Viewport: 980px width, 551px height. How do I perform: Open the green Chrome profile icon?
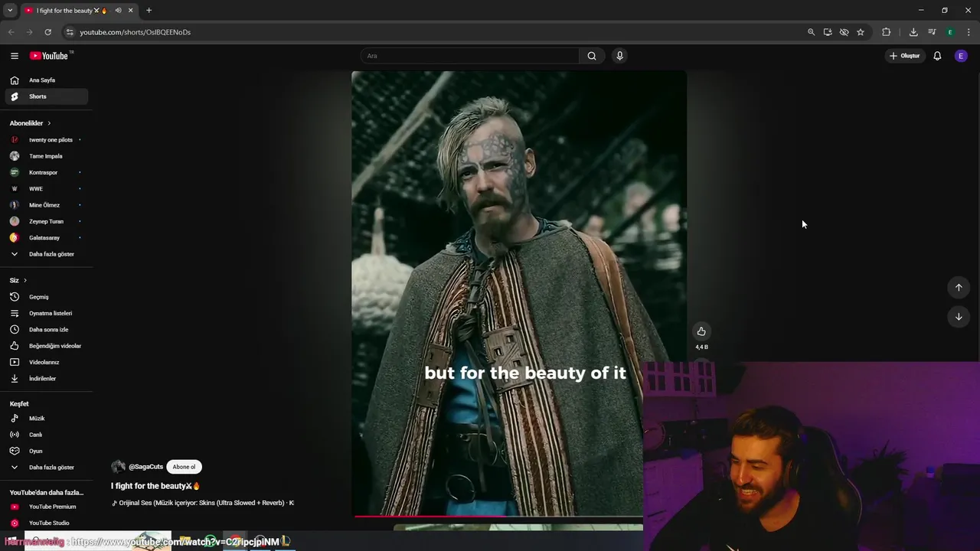(950, 32)
